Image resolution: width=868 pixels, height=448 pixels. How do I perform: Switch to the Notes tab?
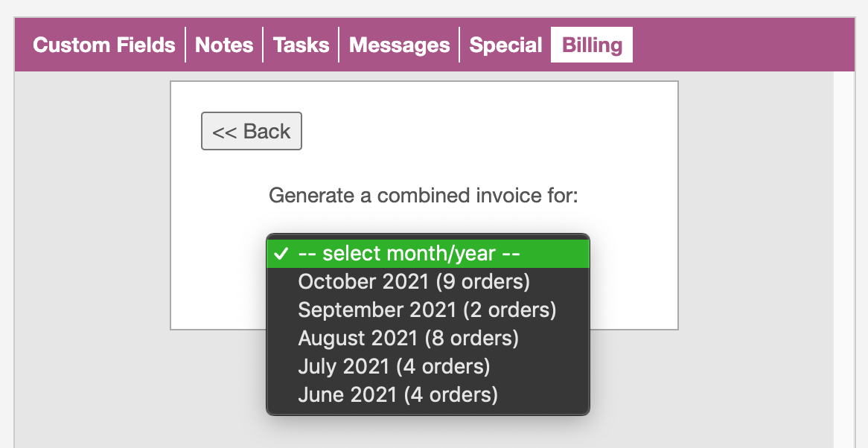coord(224,45)
